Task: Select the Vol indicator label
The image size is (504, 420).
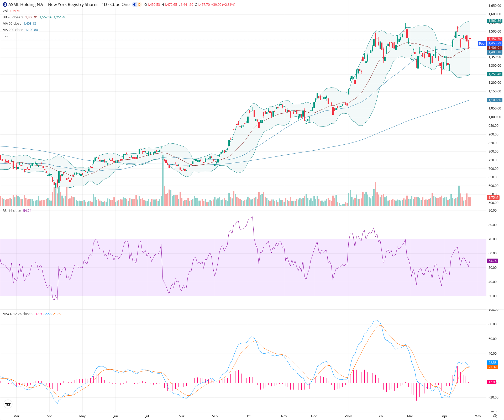Action: 5,11
